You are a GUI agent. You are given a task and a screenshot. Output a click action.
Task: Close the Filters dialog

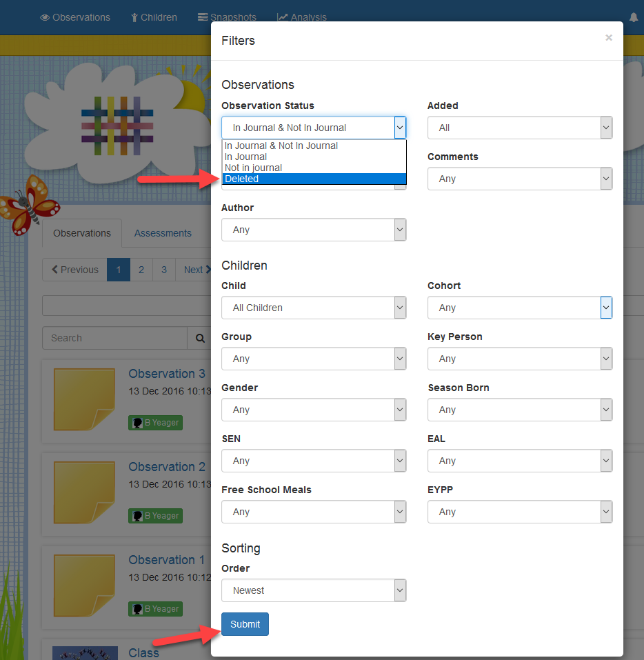[x=609, y=37]
